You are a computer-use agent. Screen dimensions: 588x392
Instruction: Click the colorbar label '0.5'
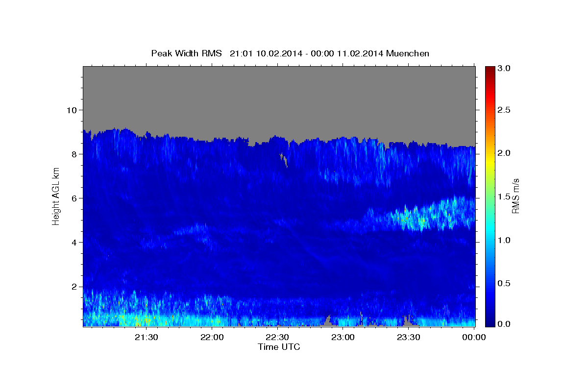[505, 283]
